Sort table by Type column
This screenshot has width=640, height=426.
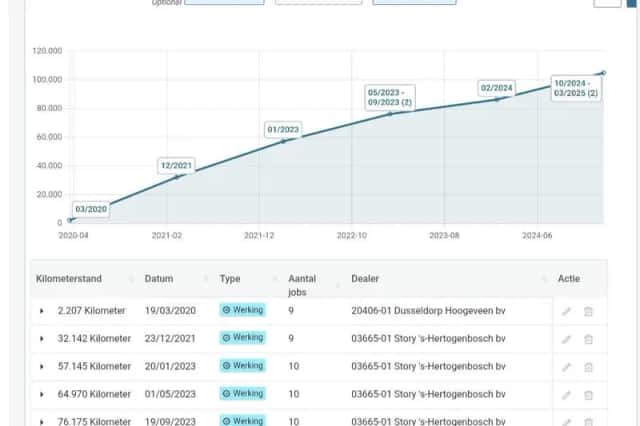coord(276,279)
